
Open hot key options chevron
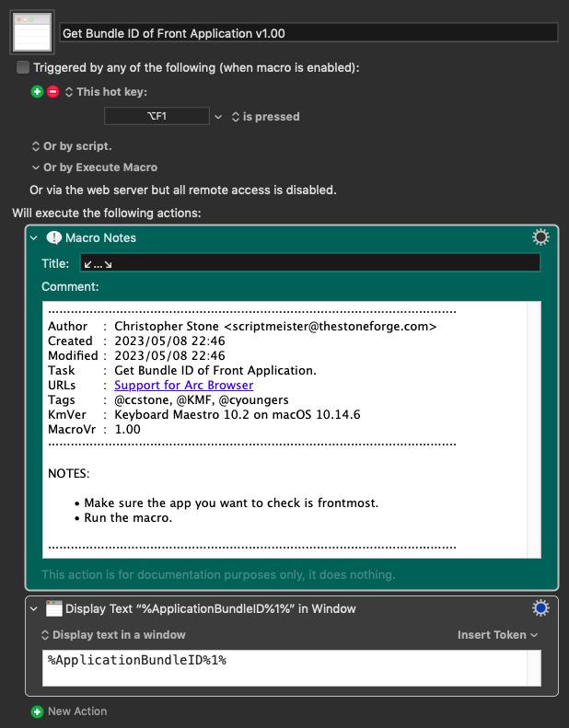(x=218, y=117)
